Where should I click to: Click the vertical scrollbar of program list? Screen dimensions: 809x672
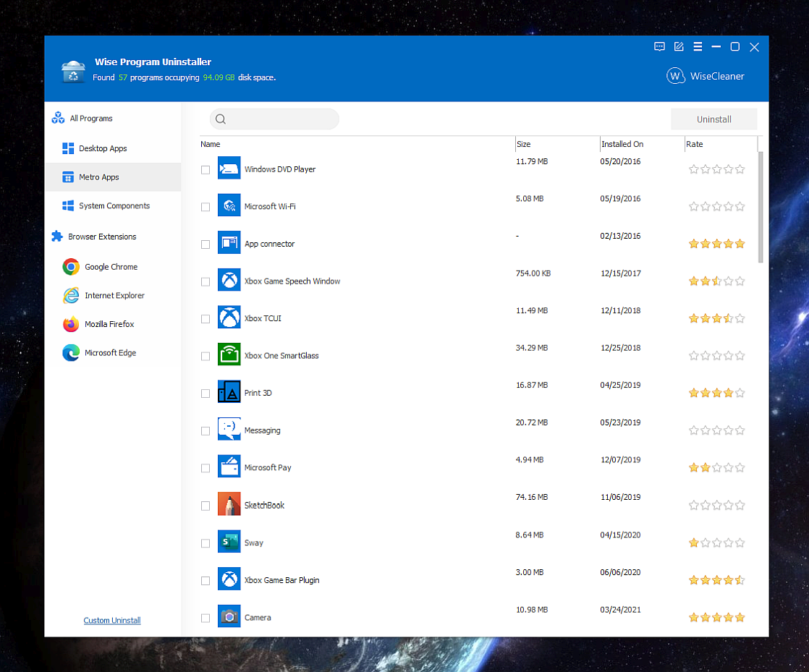click(760, 208)
